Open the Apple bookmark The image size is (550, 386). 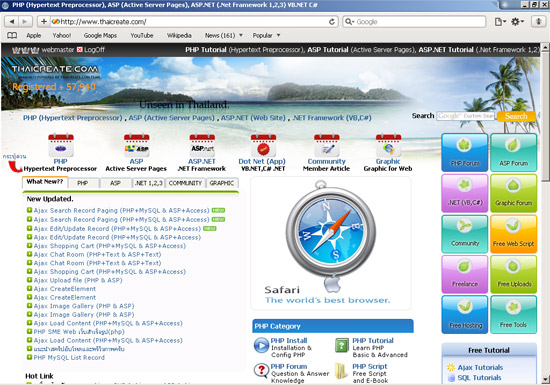(x=34, y=35)
